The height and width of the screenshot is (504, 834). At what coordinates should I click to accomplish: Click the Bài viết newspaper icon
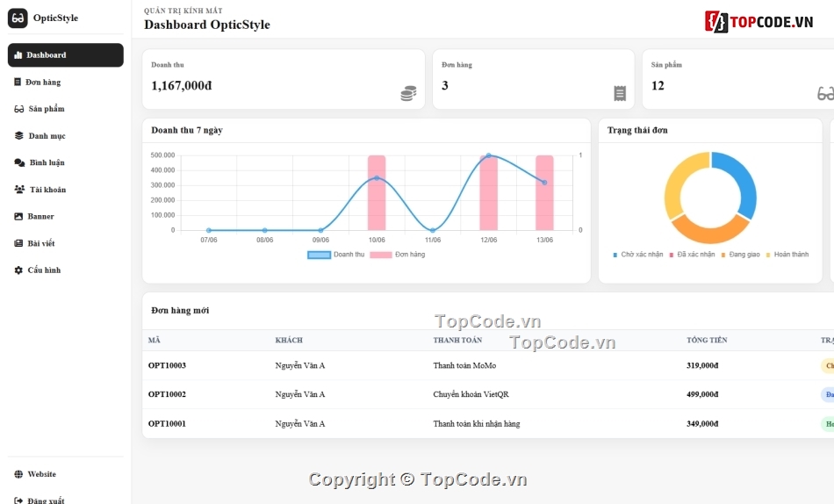18,243
